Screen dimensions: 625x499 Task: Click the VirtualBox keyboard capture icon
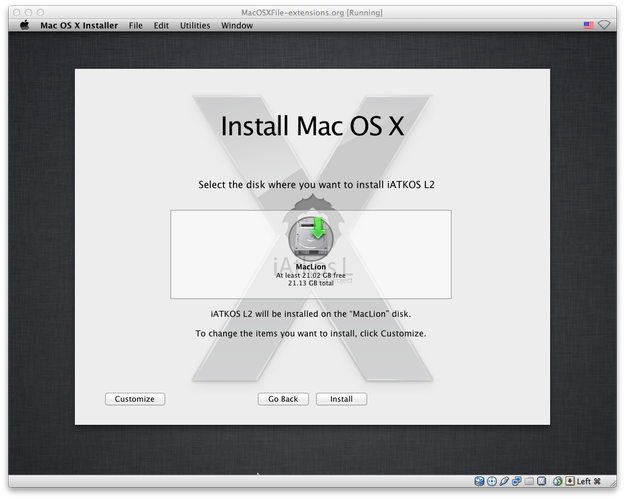tap(570, 481)
